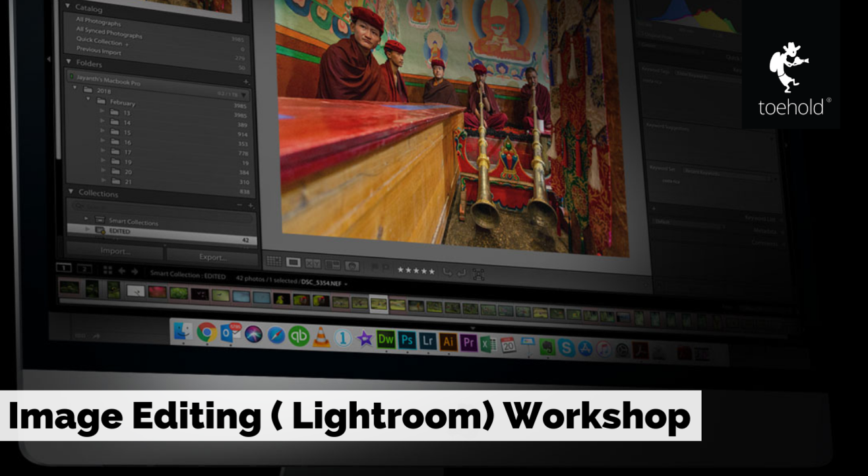This screenshot has height=476, width=868.
Task: Launch VLC from the Dock
Action: pos(321,337)
